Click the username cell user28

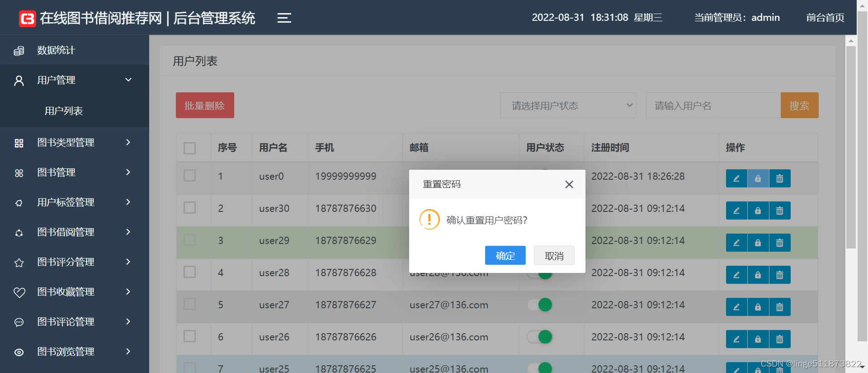pyautogui.click(x=274, y=273)
